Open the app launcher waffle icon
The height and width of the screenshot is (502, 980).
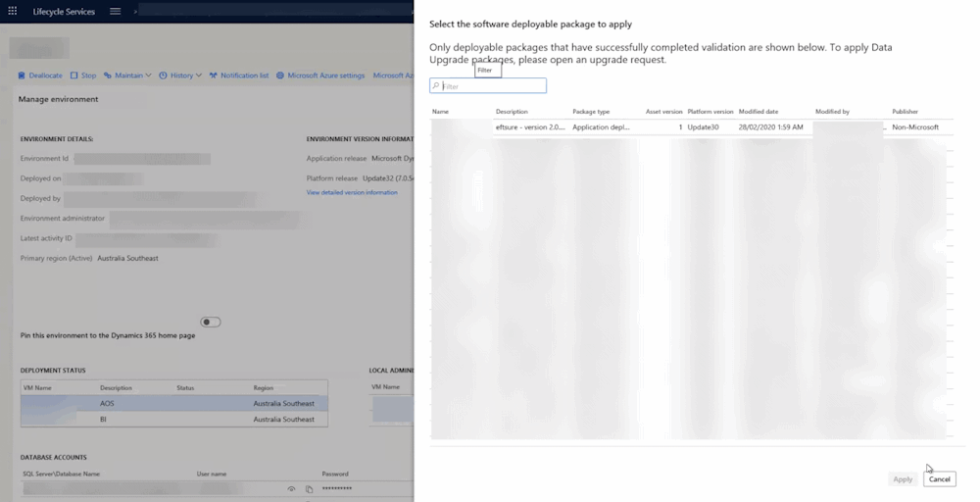pyautogui.click(x=13, y=11)
